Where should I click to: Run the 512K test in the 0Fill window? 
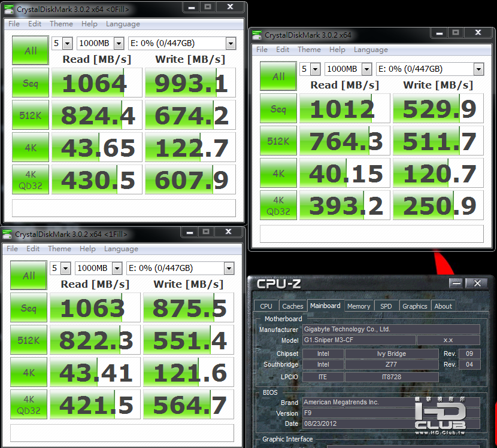(x=31, y=115)
